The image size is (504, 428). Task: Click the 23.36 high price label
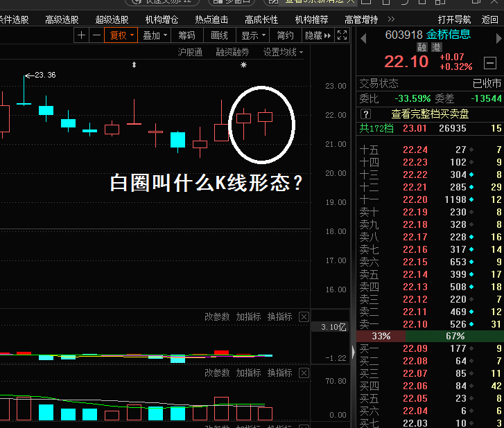pyautogui.click(x=45, y=75)
